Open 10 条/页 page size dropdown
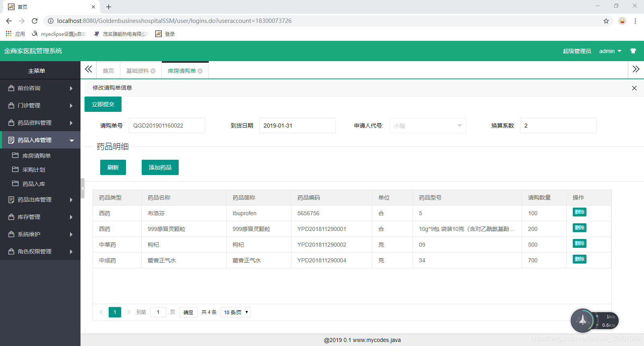Viewport: 644px width, 346px height. (x=235, y=312)
